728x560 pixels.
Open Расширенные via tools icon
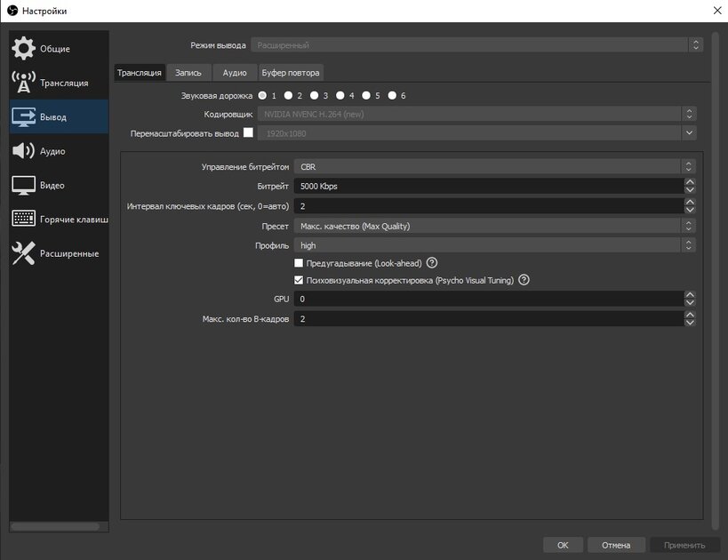(x=24, y=253)
